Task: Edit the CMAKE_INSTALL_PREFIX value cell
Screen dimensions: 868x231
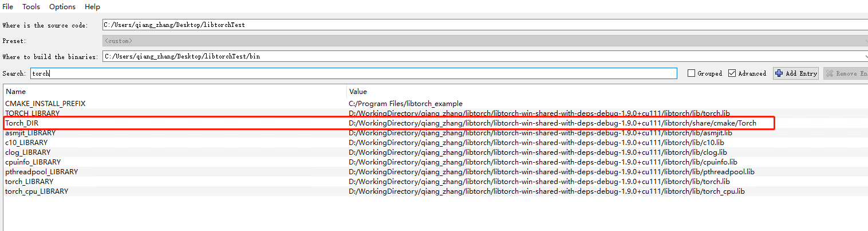Action: [x=405, y=104]
